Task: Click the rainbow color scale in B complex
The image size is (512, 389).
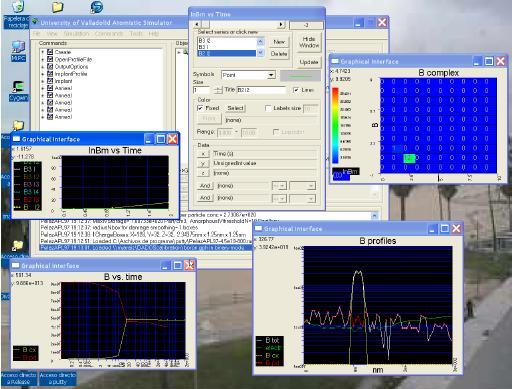Action: click(335, 125)
